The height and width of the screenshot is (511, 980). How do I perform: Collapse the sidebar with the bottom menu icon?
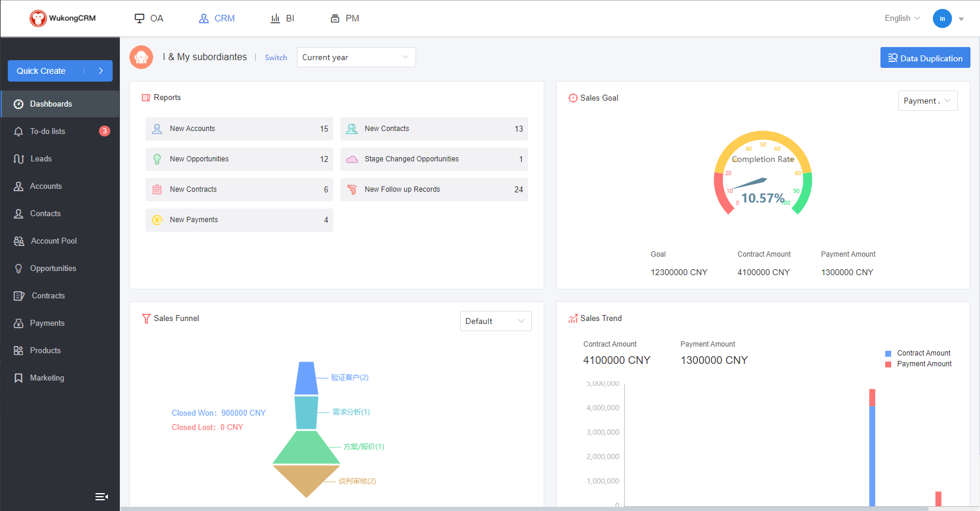tap(101, 497)
